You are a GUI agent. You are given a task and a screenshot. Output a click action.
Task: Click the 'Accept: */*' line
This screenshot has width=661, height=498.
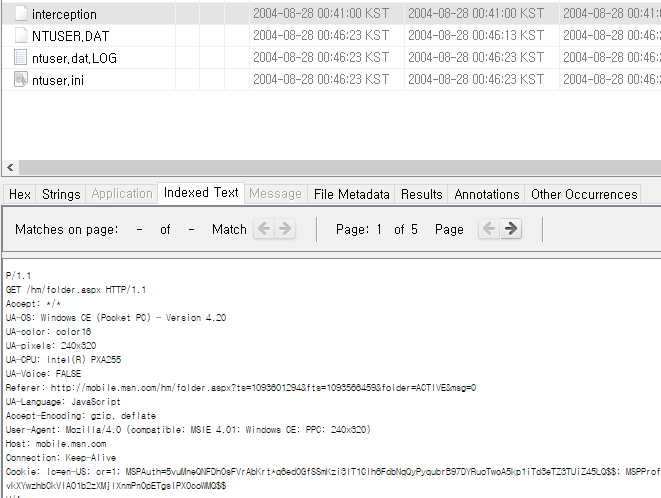click(x=33, y=304)
